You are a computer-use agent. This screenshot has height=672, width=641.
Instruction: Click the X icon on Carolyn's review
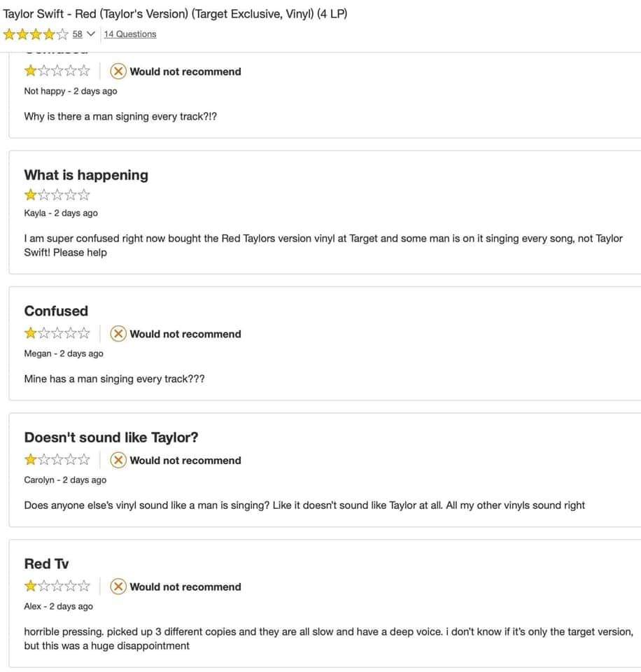[119, 461]
